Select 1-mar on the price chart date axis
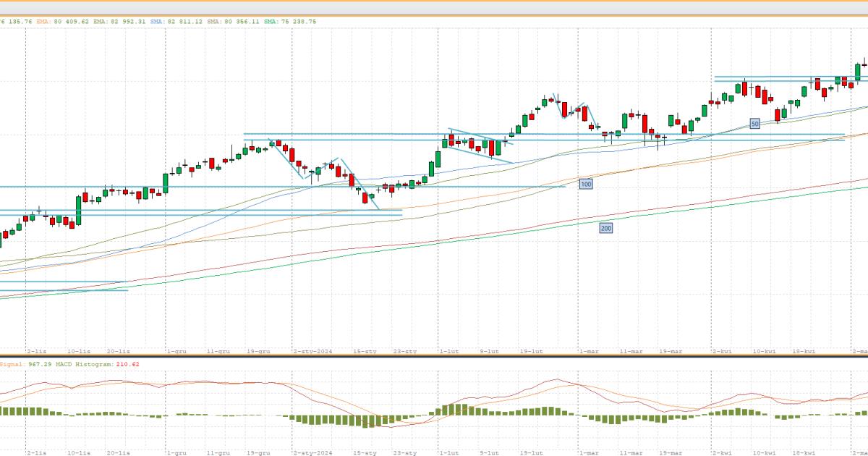The image size is (868, 456). click(x=588, y=351)
